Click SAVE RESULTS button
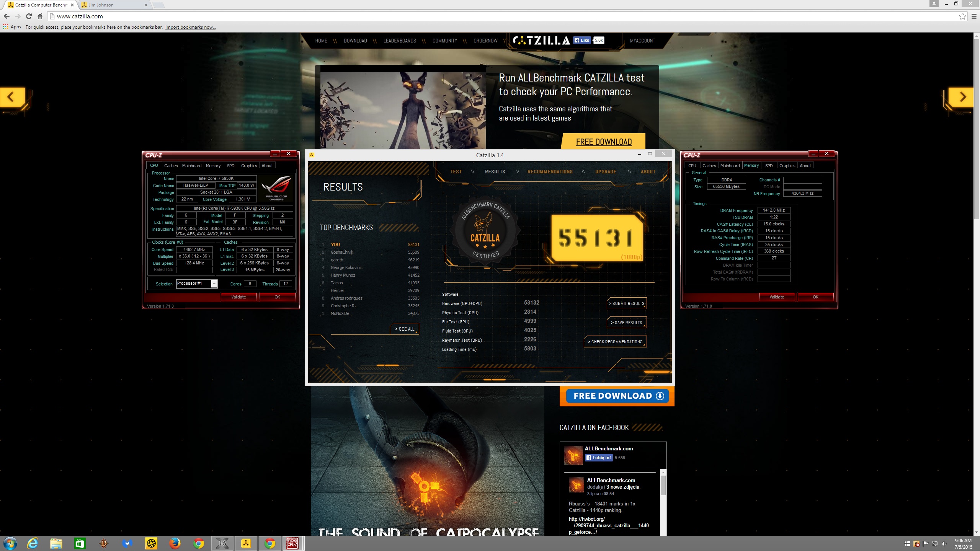980x551 pixels. (x=627, y=323)
